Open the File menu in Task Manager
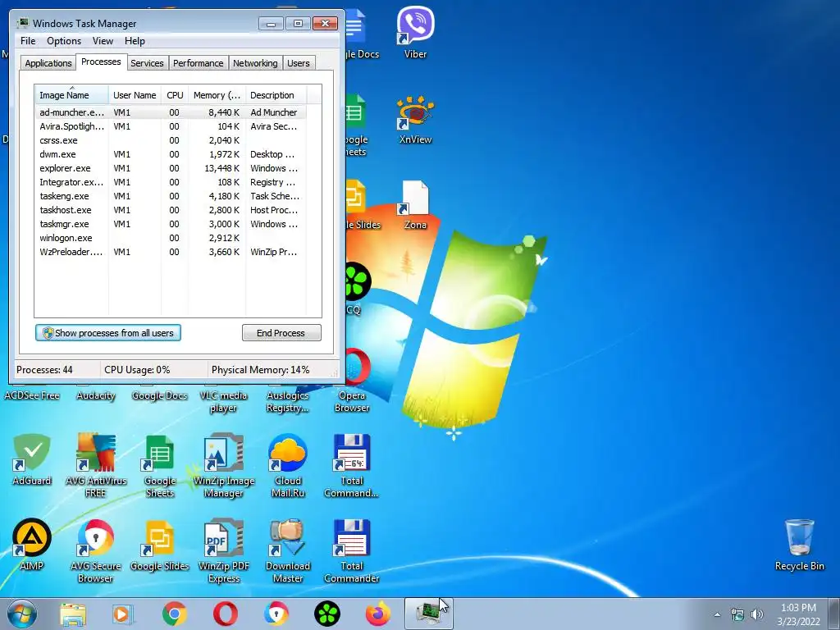 (28, 41)
